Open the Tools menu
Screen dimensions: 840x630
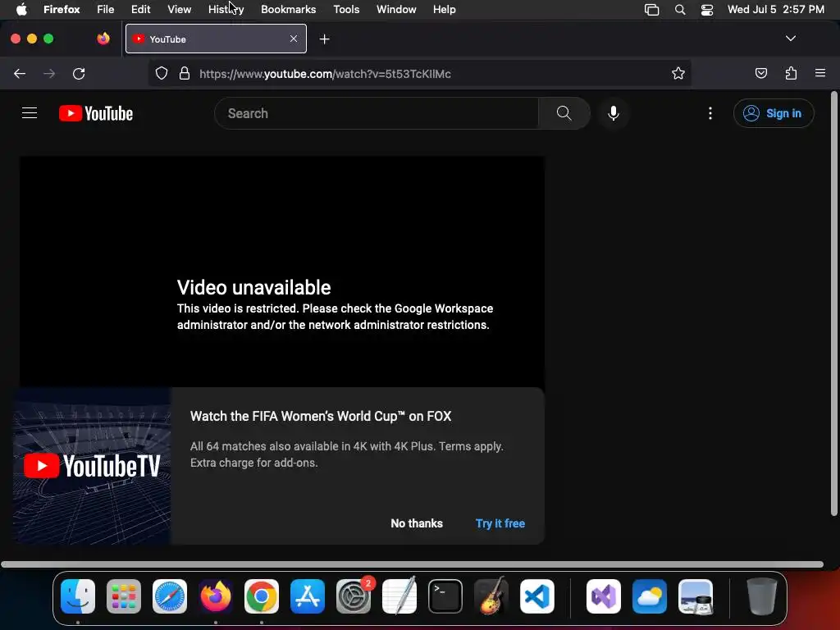click(346, 9)
